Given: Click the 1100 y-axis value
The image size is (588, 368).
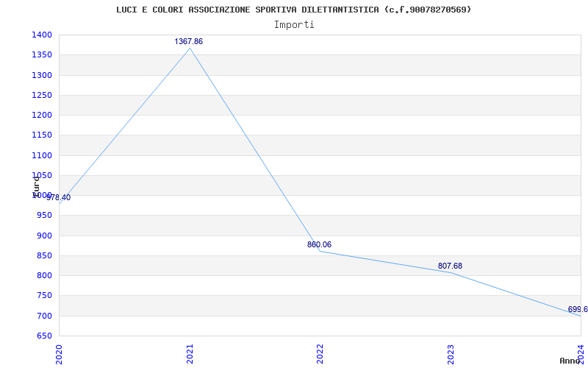Looking at the screenshot, I should click(x=42, y=155).
